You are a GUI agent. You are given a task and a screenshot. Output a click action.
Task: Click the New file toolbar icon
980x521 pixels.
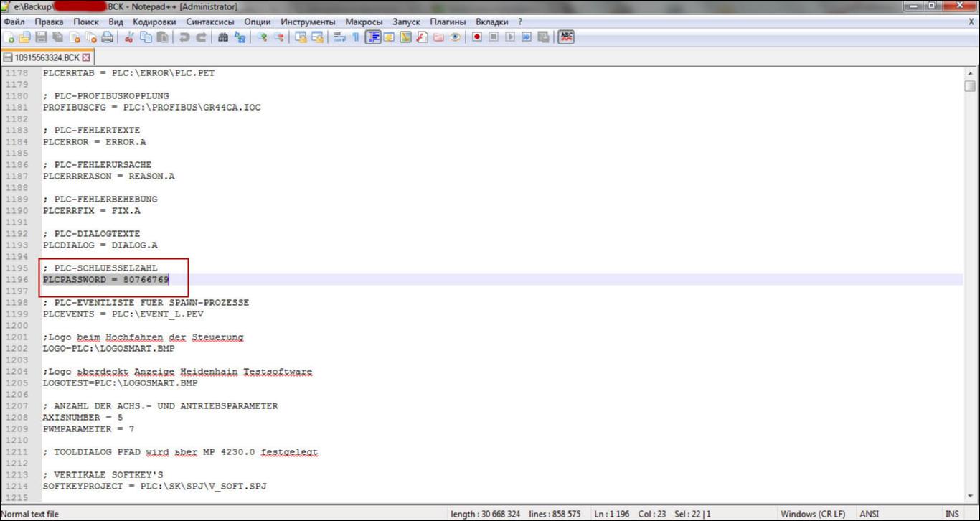(x=9, y=37)
